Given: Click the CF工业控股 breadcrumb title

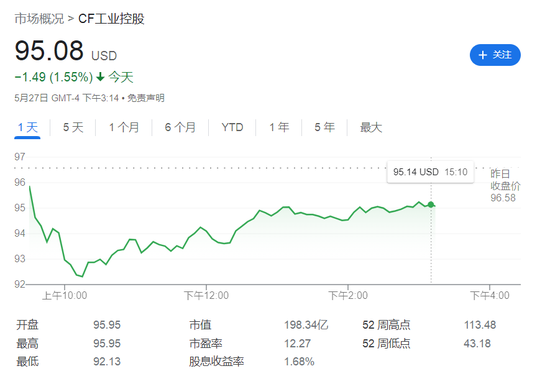Looking at the screenshot, I should click(111, 19).
